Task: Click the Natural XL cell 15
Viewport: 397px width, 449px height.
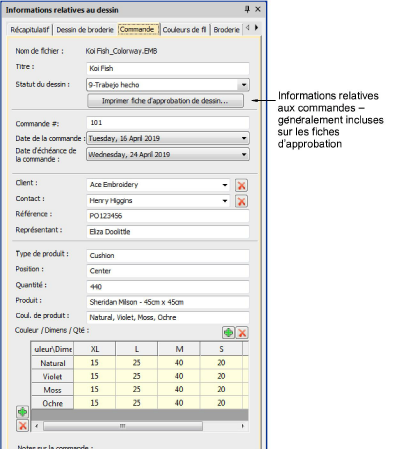Action: coord(95,363)
